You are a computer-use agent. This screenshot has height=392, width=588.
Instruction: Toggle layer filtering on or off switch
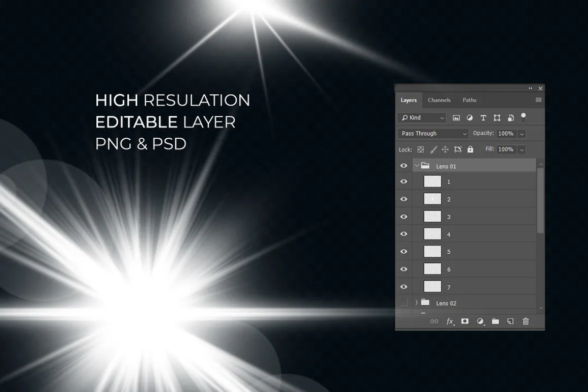coord(524,117)
